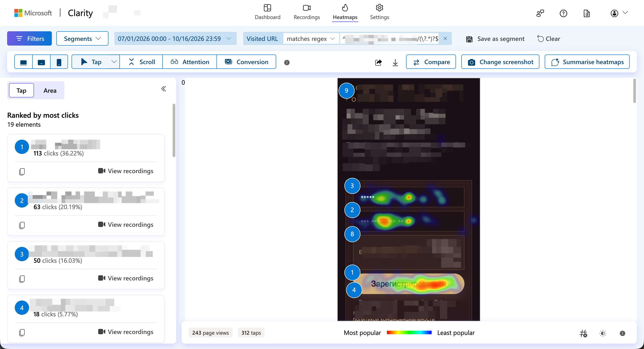Screen dimensions: 644x349
Task: Remove the Visited URL filter
Action: coord(445,38)
